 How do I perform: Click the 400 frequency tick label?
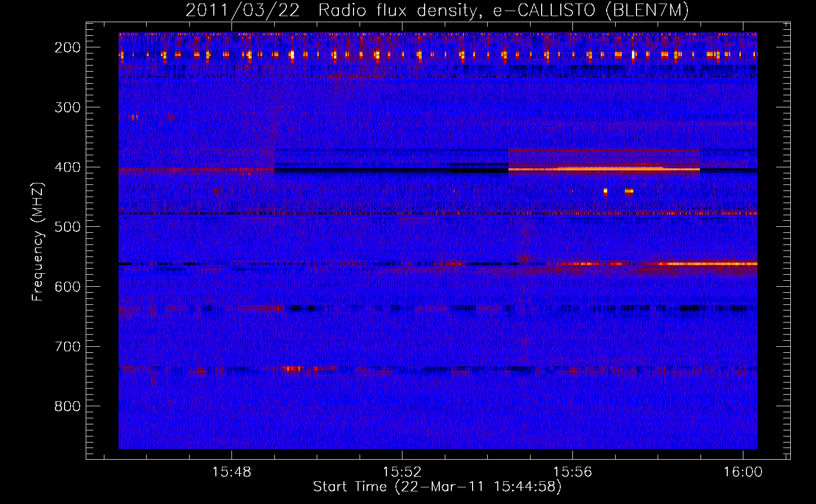(x=68, y=167)
